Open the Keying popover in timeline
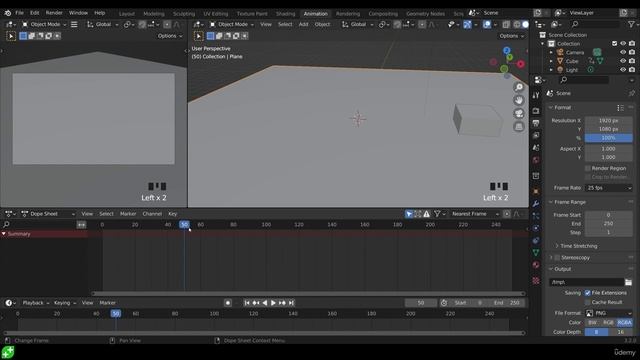 click(x=63, y=303)
